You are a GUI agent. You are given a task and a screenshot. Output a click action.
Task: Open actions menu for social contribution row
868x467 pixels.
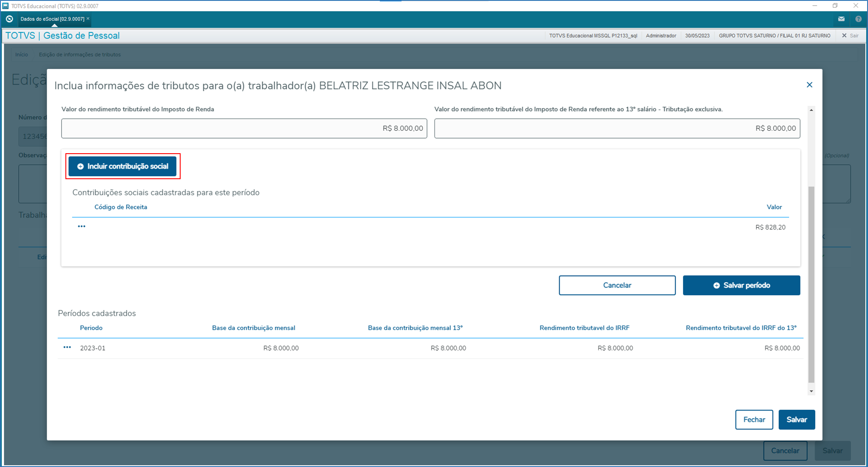coord(81,226)
